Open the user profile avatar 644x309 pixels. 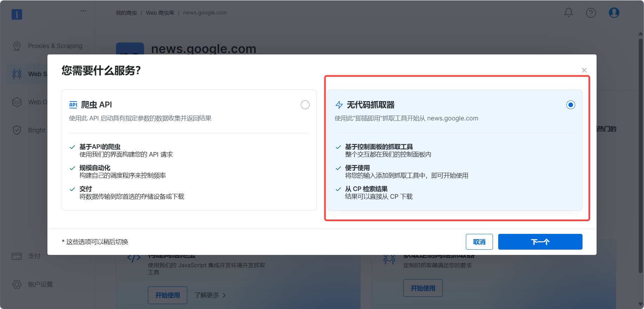point(614,13)
